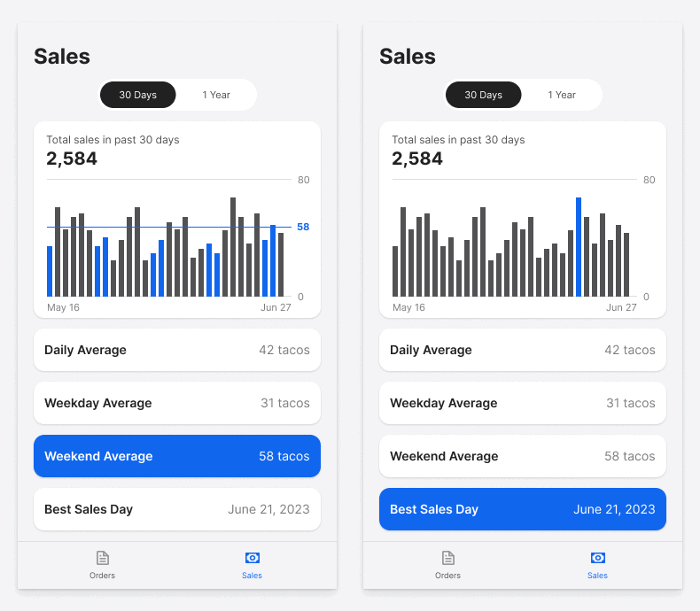Select Daily Average card in left screen

tap(177, 350)
